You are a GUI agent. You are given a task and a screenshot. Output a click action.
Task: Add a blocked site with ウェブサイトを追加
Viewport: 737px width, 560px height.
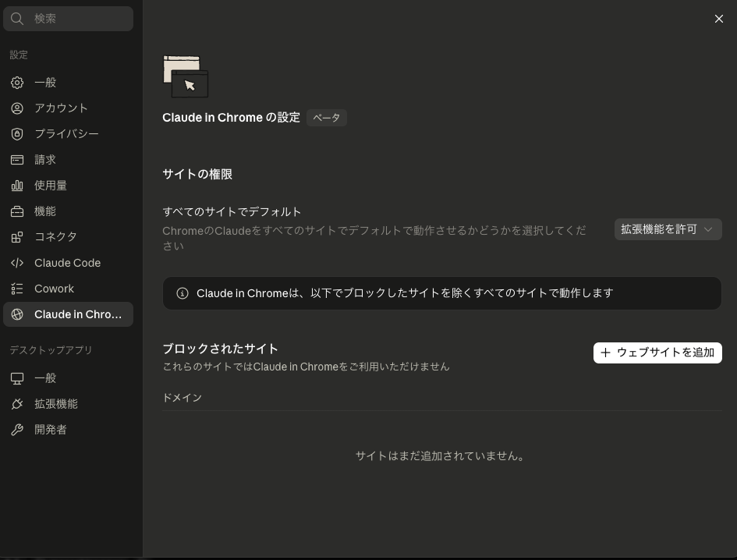point(657,353)
